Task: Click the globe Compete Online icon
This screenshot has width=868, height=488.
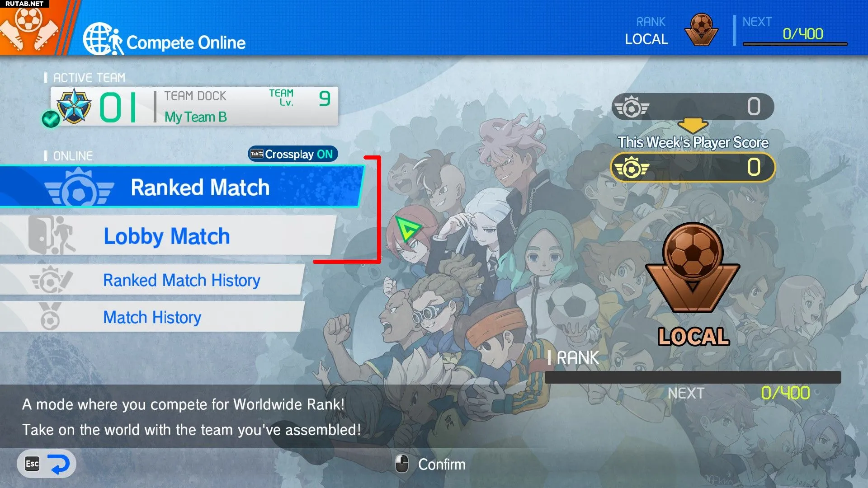Action: point(103,39)
